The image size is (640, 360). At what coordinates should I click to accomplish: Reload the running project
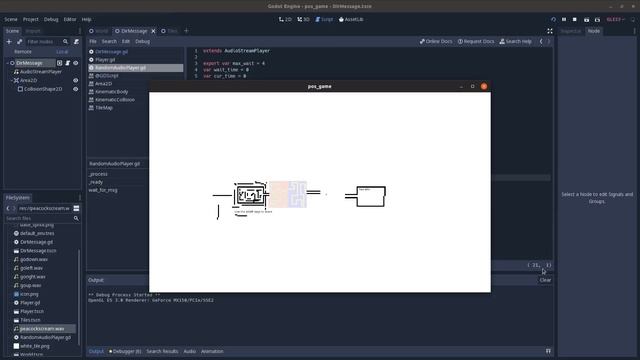click(553, 19)
